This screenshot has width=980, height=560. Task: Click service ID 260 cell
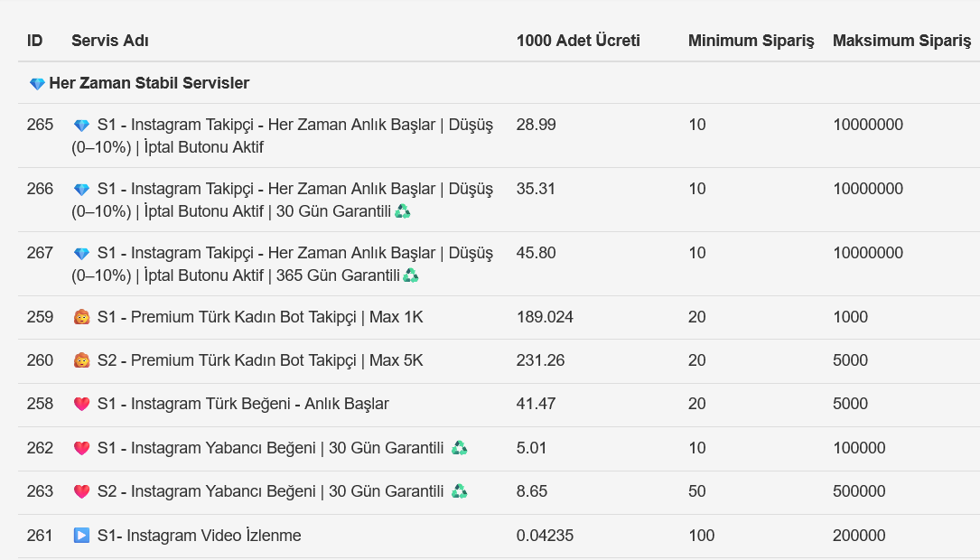[x=40, y=360]
